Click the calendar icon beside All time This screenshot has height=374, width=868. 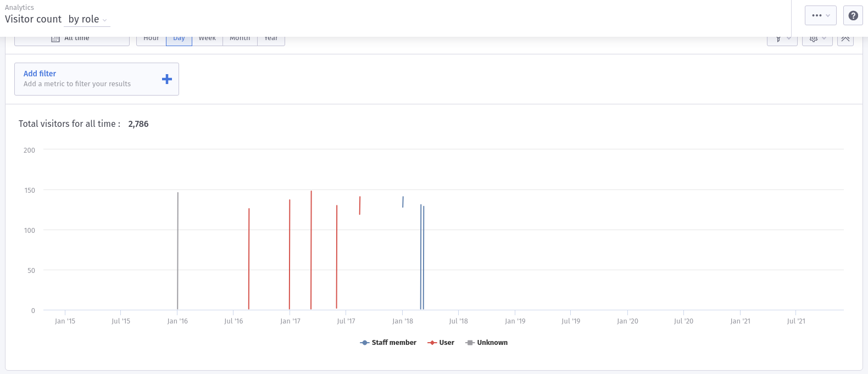(x=55, y=39)
